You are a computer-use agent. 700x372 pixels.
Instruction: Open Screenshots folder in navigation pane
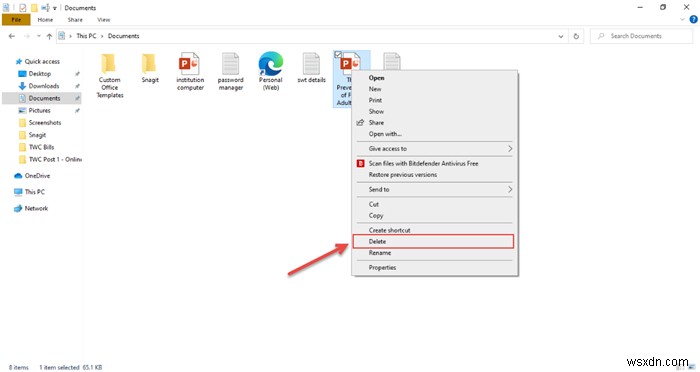[x=45, y=122]
